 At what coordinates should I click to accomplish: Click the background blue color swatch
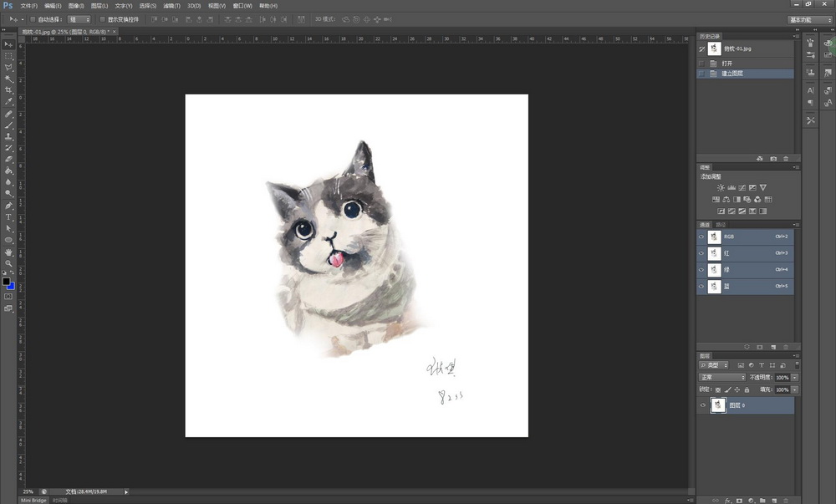pos(11,286)
